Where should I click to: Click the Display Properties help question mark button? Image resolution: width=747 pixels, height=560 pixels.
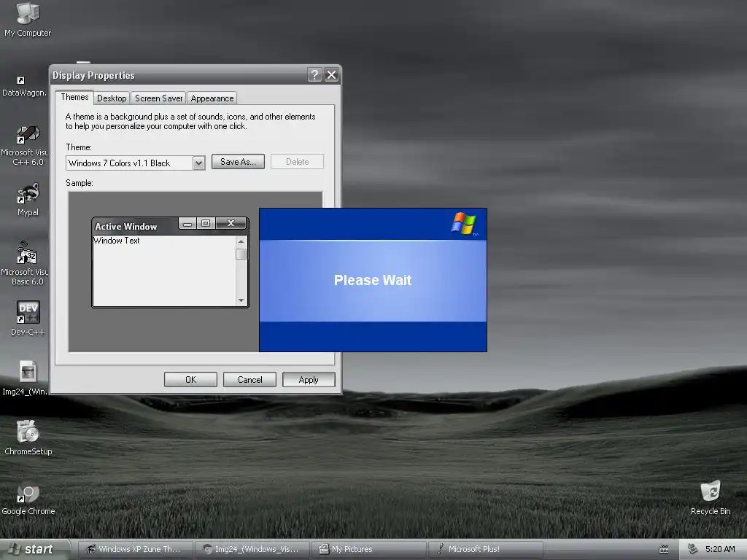click(314, 75)
